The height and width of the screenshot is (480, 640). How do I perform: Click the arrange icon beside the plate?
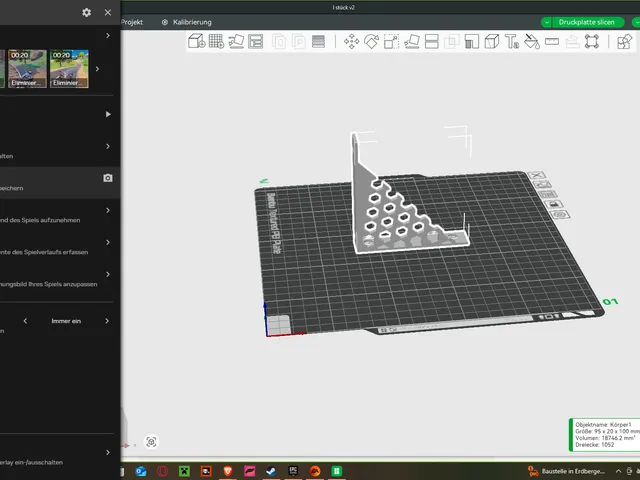tap(548, 194)
